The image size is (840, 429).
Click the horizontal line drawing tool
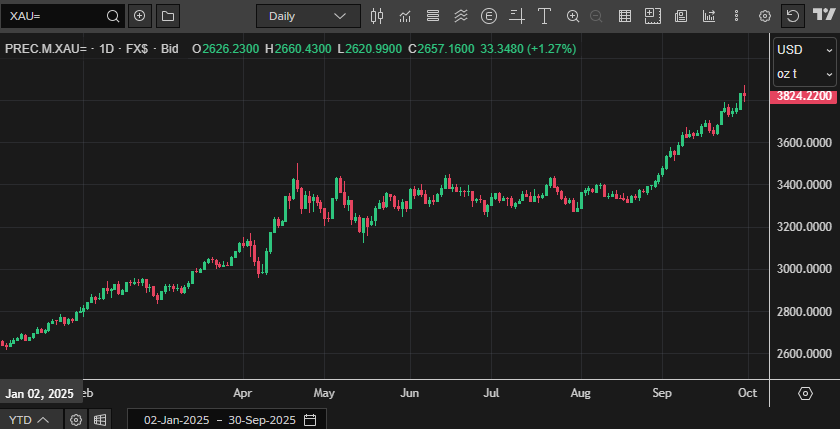click(516, 16)
